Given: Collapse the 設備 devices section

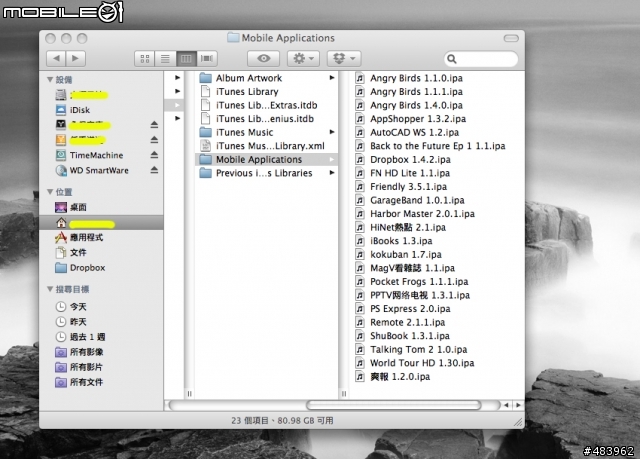Looking at the screenshot, I should click(x=50, y=80).
